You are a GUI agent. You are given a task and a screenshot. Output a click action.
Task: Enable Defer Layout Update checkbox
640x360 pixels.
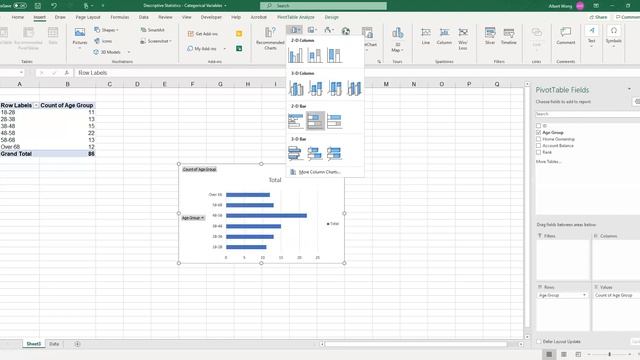coord(539,341)
